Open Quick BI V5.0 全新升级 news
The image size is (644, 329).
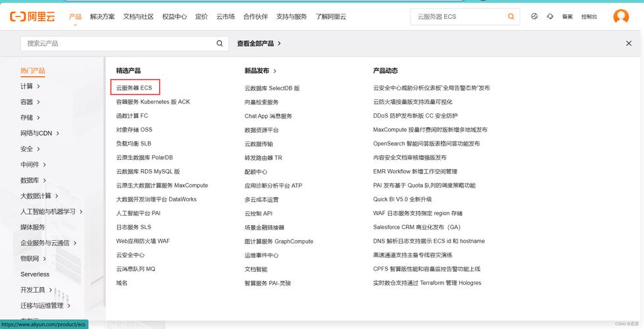403,199
